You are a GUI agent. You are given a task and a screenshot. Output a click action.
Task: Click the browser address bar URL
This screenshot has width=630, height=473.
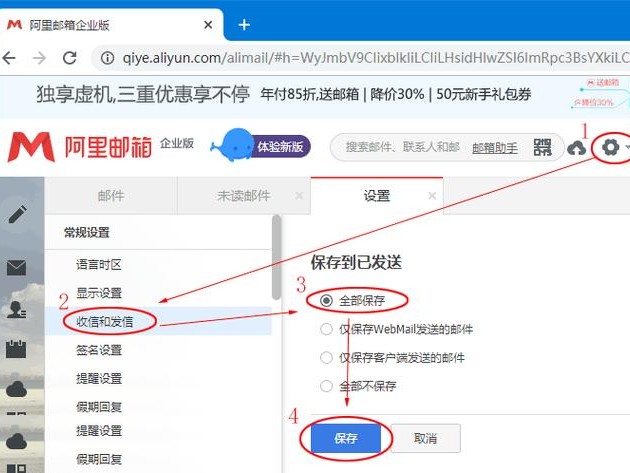point(374,58)
